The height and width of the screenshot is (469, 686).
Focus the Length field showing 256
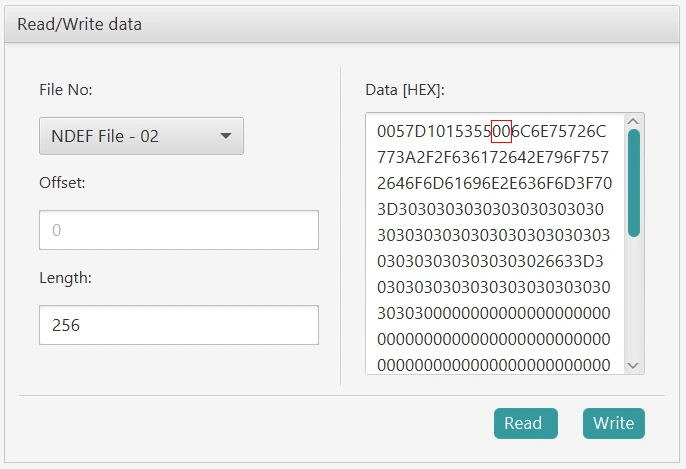click(x=178, y=325)
